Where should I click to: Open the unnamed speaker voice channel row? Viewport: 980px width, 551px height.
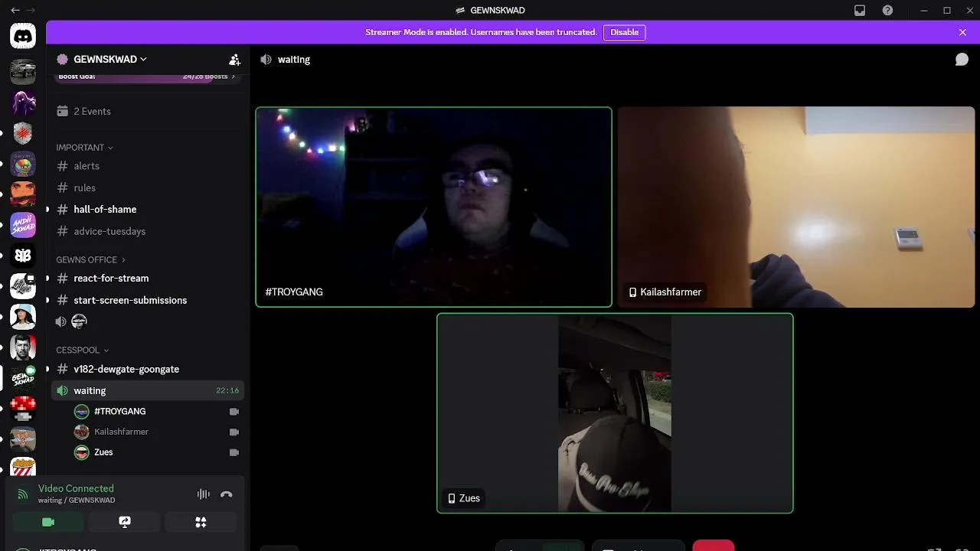(147, 321)
